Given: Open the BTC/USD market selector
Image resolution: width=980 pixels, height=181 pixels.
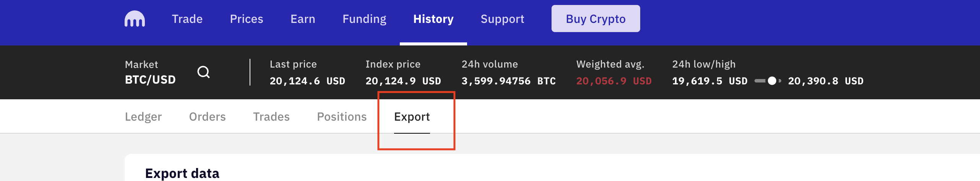Looking at the screenshot, I should point(150,79).
